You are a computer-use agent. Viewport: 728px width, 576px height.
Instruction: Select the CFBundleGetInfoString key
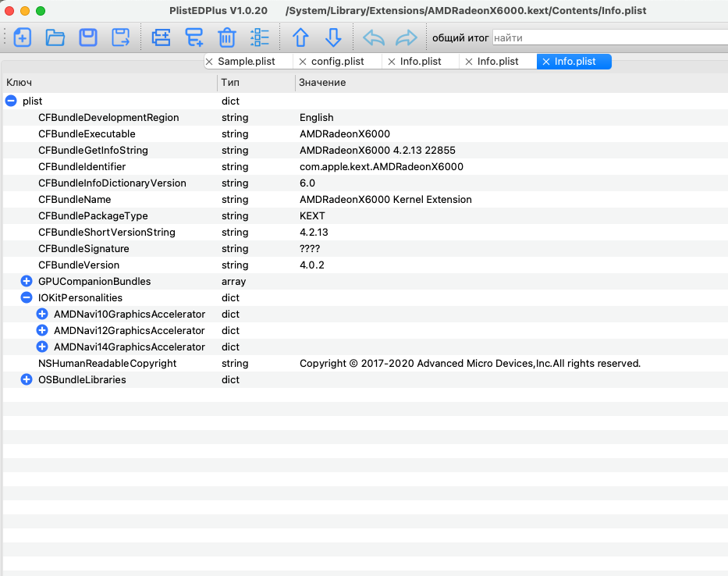[93, 150]
